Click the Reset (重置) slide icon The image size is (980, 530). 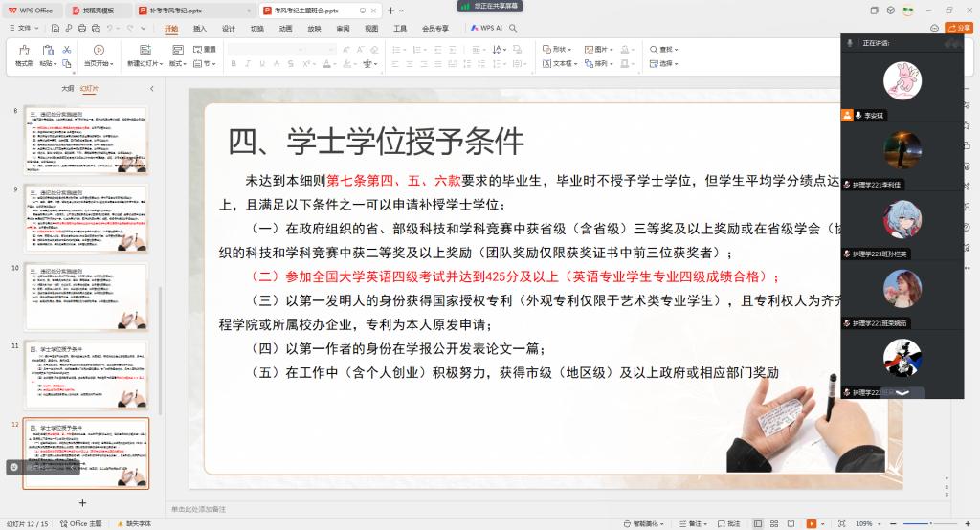click(205, 50)
